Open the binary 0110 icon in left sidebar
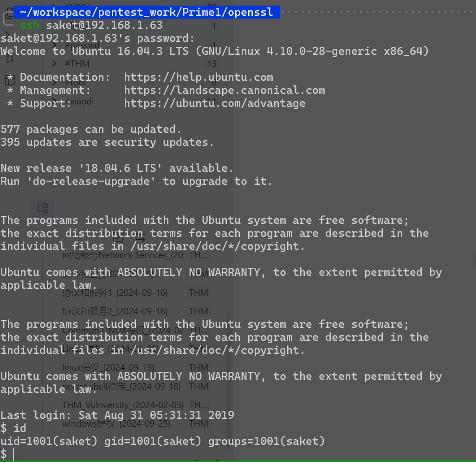476x462 pixels. [10, 58]
